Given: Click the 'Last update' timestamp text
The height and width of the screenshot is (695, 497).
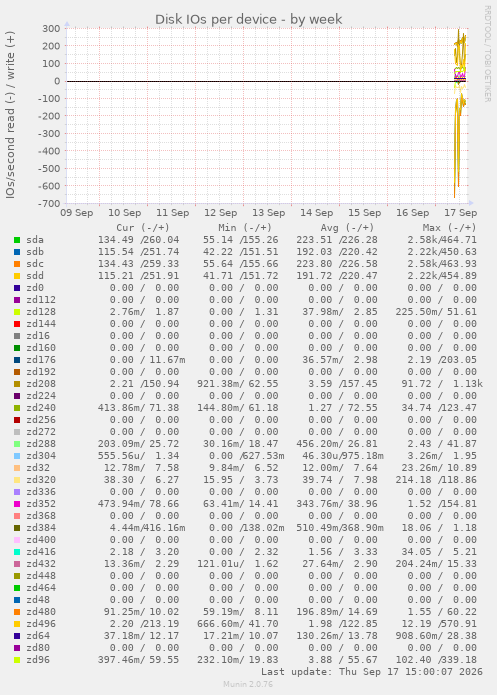Looking at the screenshot, I should (372, 672).
